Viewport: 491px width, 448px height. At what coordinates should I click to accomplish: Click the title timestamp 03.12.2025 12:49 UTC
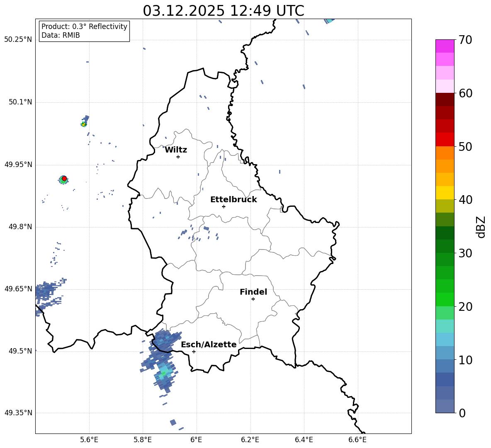223,11
